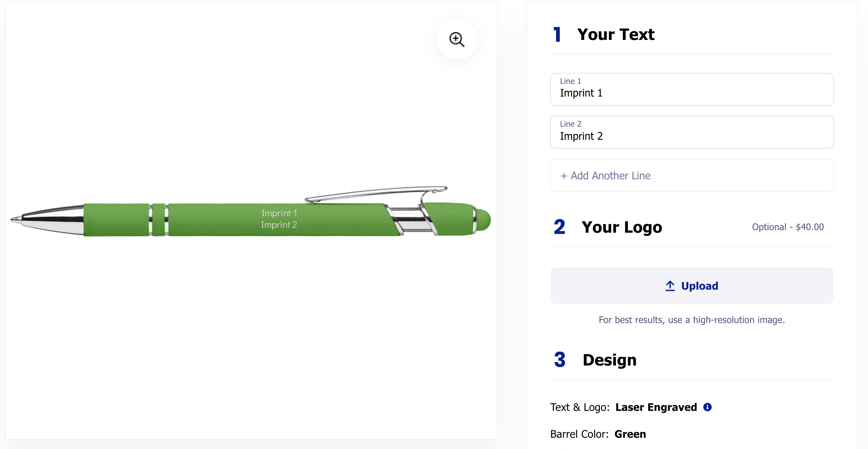Click the Laser Engraved text

656,407
